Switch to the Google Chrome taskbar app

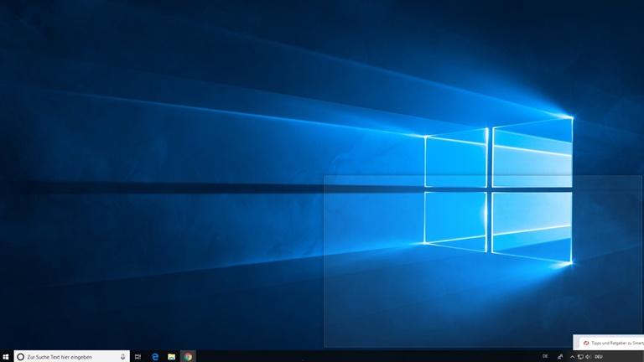(x=189, y=356)
